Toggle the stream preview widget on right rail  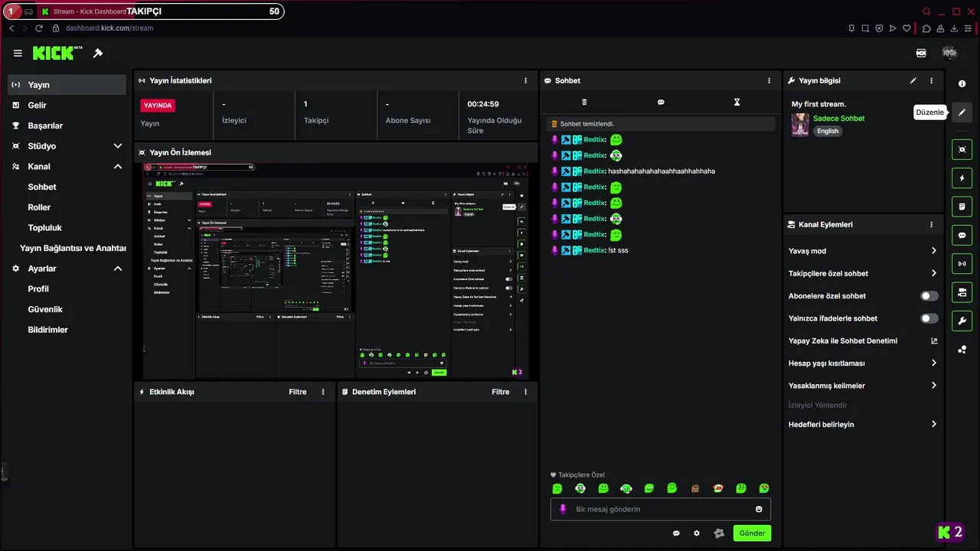point(962,149)
